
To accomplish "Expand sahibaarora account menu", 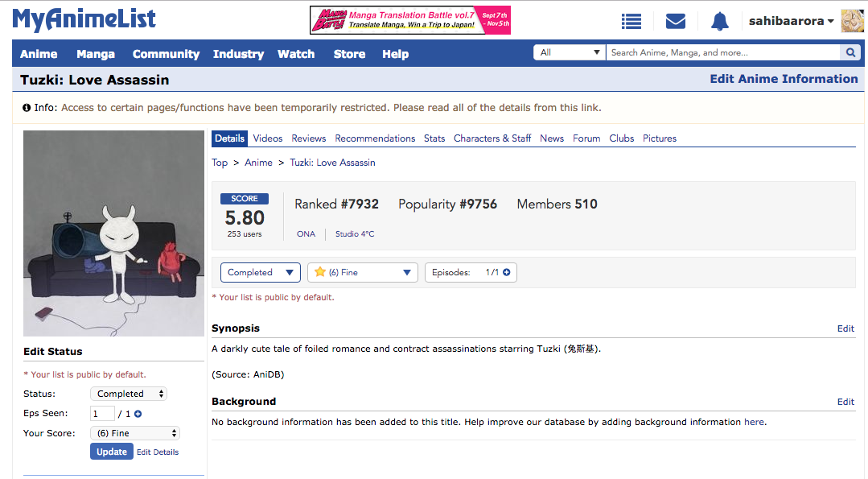I will tap(791, 21).
